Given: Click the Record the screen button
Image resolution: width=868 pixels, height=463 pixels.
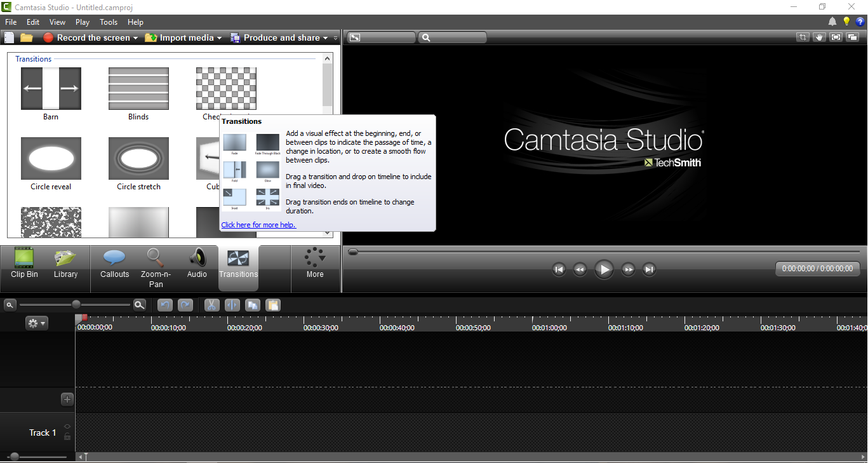Looking at the screenshot, I should pos(86,37).
